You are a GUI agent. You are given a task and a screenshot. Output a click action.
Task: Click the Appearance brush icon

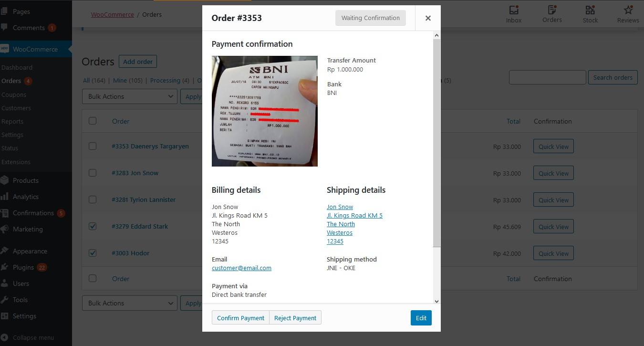tap(4, 251)
